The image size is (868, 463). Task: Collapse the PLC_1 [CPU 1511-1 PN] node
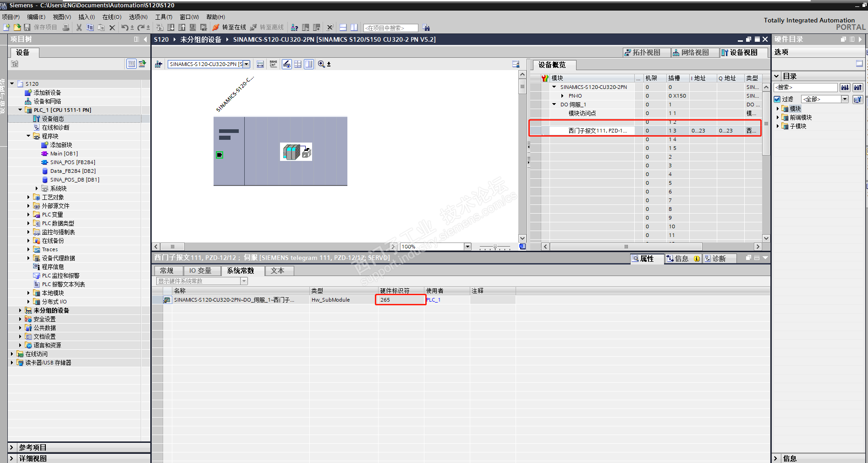pos(20,110)
